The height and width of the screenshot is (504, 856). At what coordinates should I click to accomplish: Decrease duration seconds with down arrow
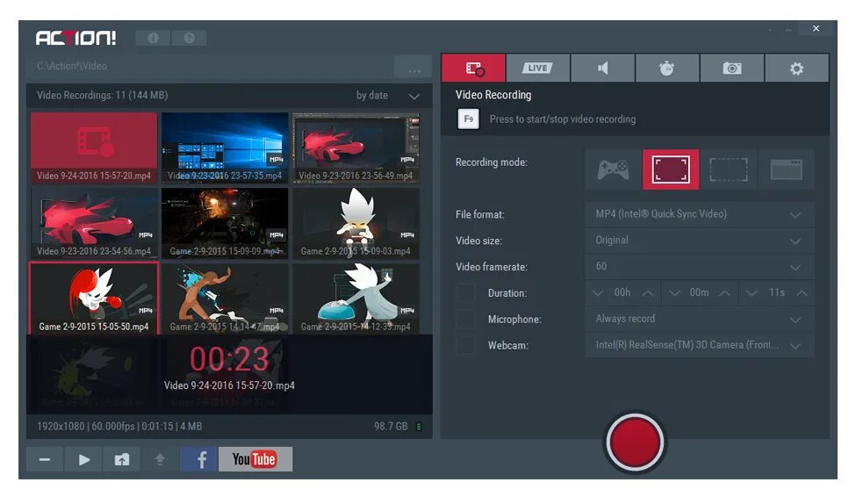click(752, 293)
